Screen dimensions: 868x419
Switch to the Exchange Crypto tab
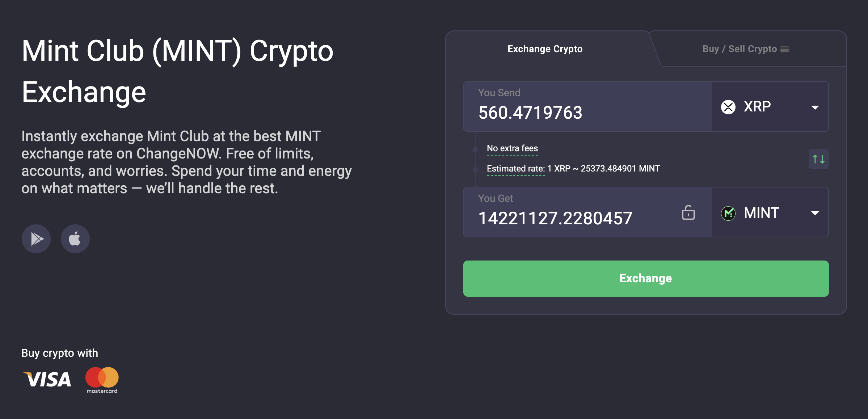click(545, 49)
